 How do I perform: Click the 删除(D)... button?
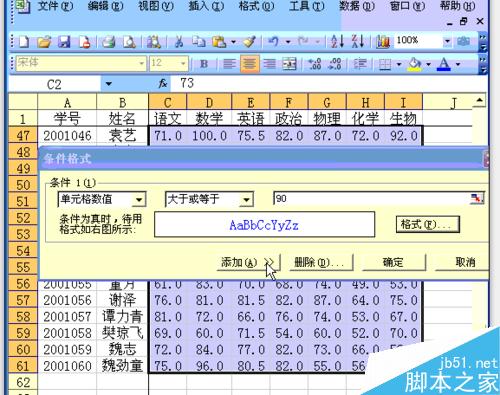pyautogui.click(x=321, y=263)
